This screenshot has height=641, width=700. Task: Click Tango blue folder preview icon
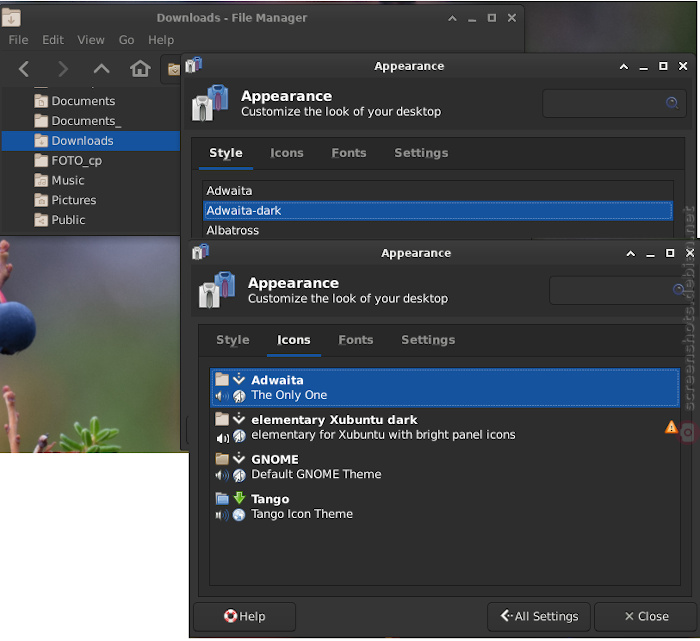coord(222,499)
